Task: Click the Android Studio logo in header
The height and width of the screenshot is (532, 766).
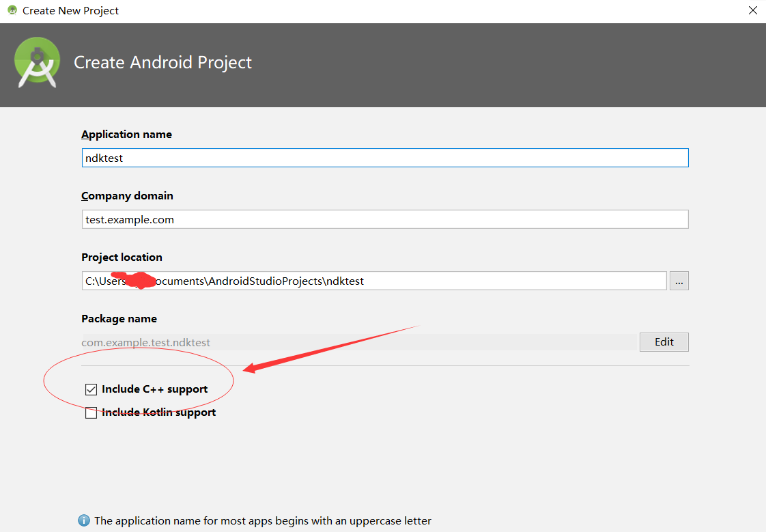Action: coord(37,63)
